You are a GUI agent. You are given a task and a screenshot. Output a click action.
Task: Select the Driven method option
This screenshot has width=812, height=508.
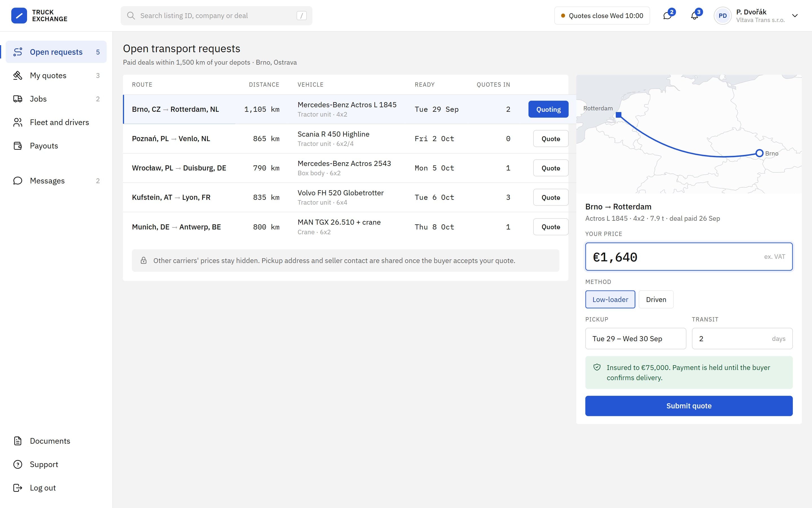656,299
